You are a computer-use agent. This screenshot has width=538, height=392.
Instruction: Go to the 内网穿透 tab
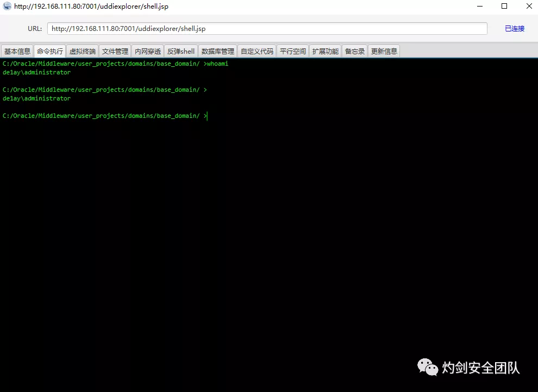click(147, 52)
